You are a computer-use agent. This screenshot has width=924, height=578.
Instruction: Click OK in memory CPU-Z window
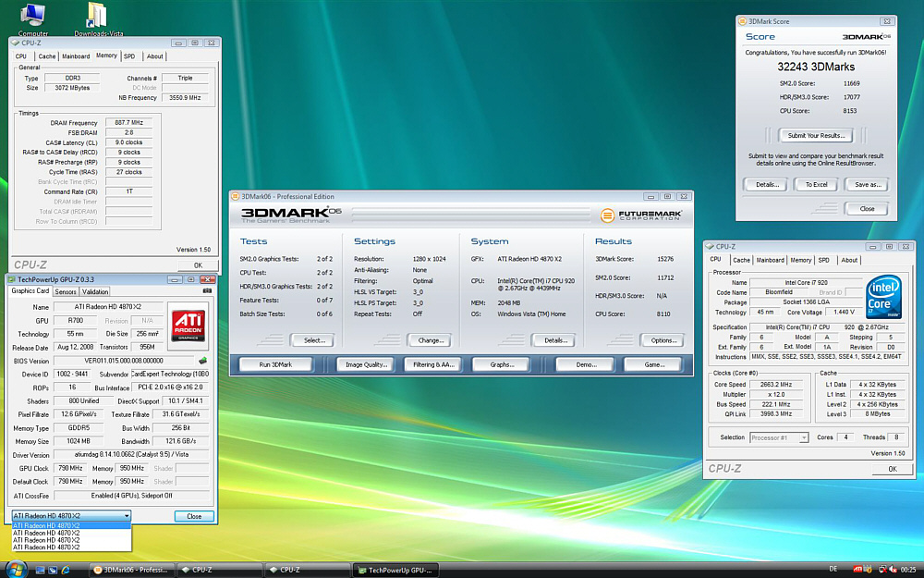tap(198, 265)
